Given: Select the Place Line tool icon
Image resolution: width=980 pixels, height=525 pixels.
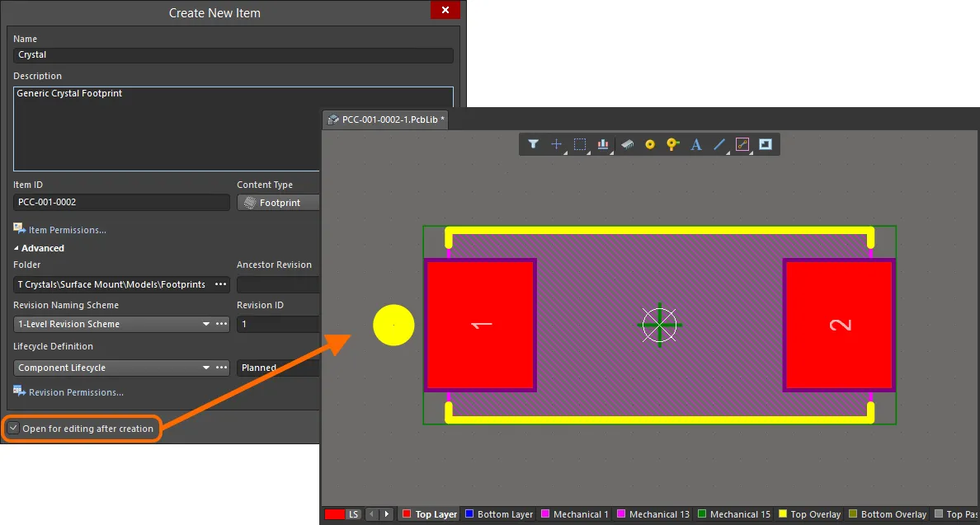Looking at the screenshot, I should [719, 144].
